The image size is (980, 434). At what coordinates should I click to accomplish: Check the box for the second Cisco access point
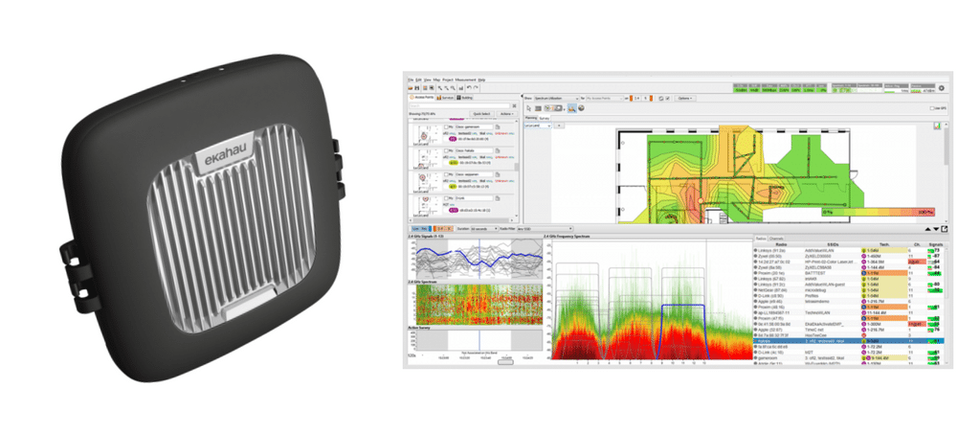446,150
